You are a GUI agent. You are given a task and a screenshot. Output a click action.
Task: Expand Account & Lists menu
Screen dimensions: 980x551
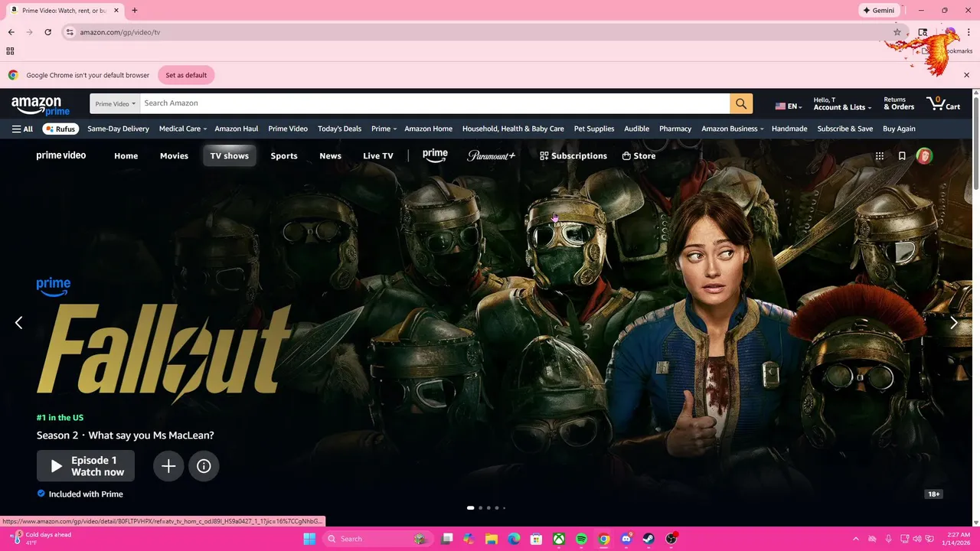(841, 103)
